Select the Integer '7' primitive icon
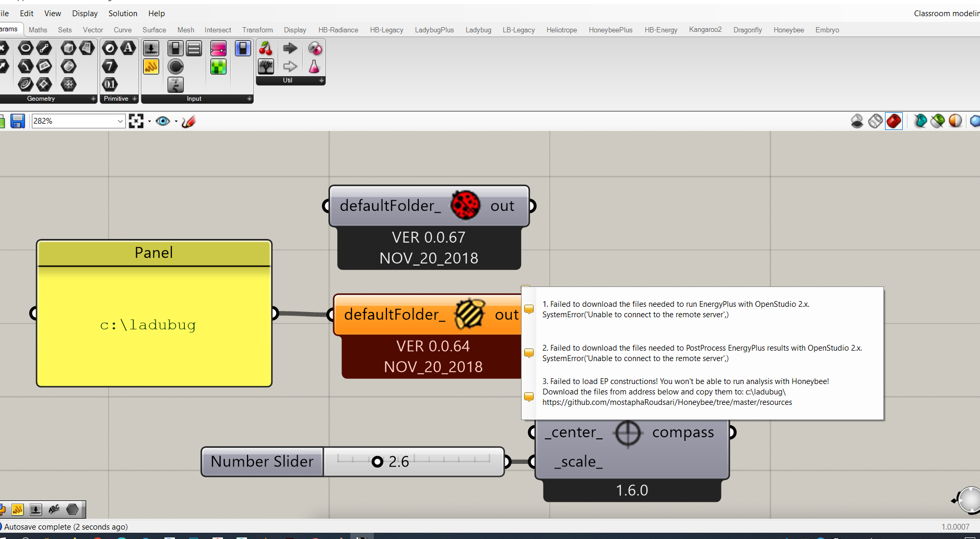Screen dimensions: 980x539 point(110,66)
